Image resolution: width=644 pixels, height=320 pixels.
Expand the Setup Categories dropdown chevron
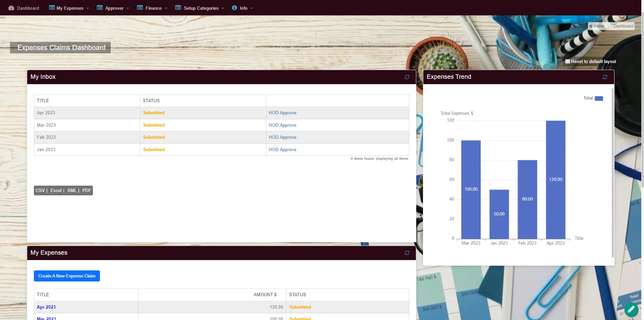point(223,8)
